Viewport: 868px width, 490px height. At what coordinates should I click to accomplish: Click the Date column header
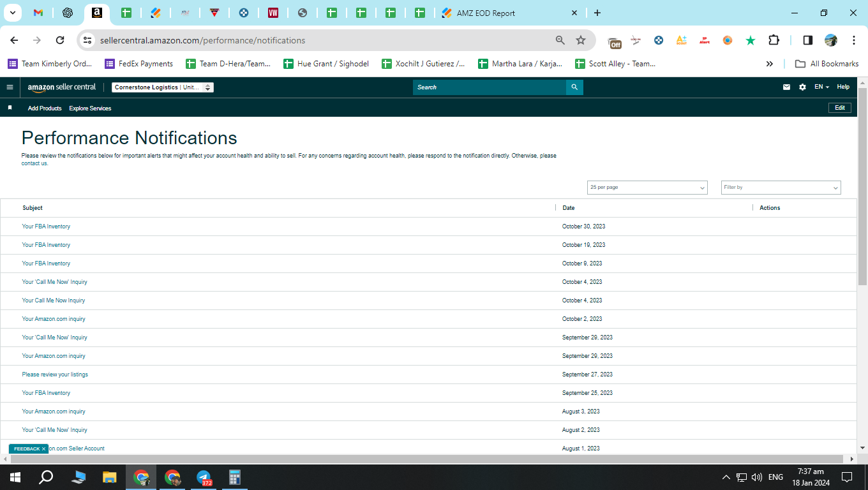click(x=569, y=208)
